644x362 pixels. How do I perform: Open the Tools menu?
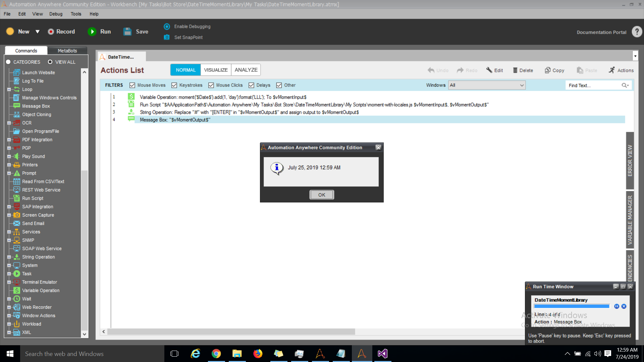click(76, 14)
